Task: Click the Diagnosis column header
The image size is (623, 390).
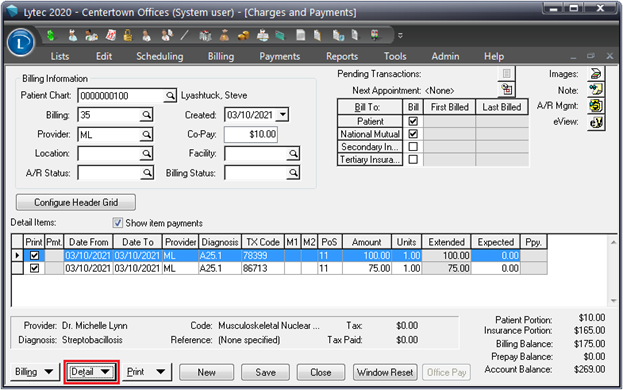Action: pos(220,242)
